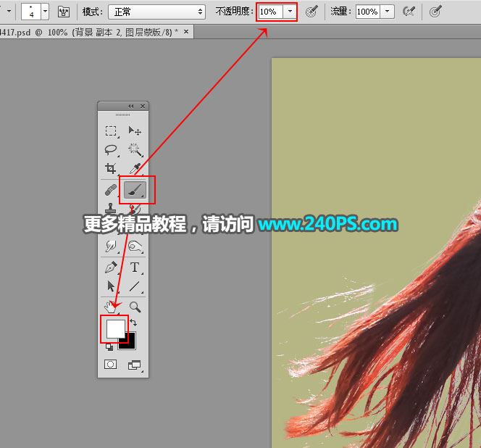The width and height of the screenshot is (481, 448).
Task: Select the Healing Brush tool
Action: [x=111, y=190]
